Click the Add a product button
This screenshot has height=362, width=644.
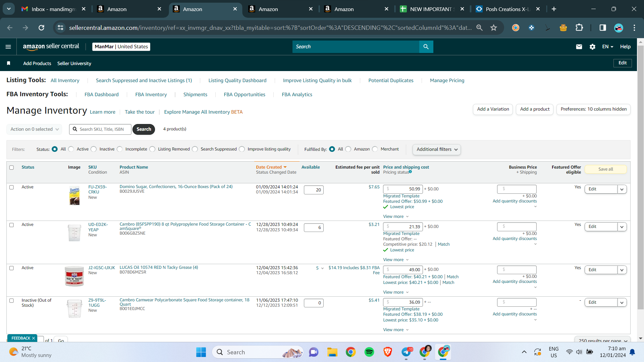click(535, 109)
